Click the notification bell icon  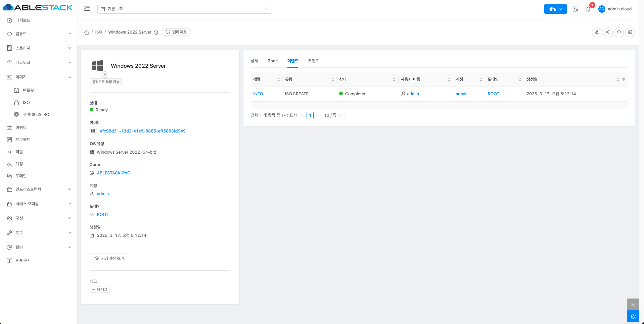[x=588, y=9]
